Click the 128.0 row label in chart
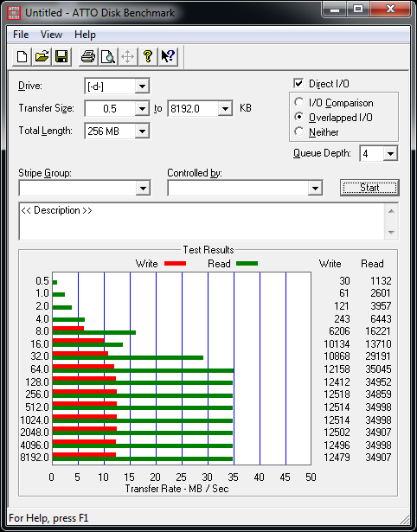This screenshot has height=532, width=417. [37, 382]
